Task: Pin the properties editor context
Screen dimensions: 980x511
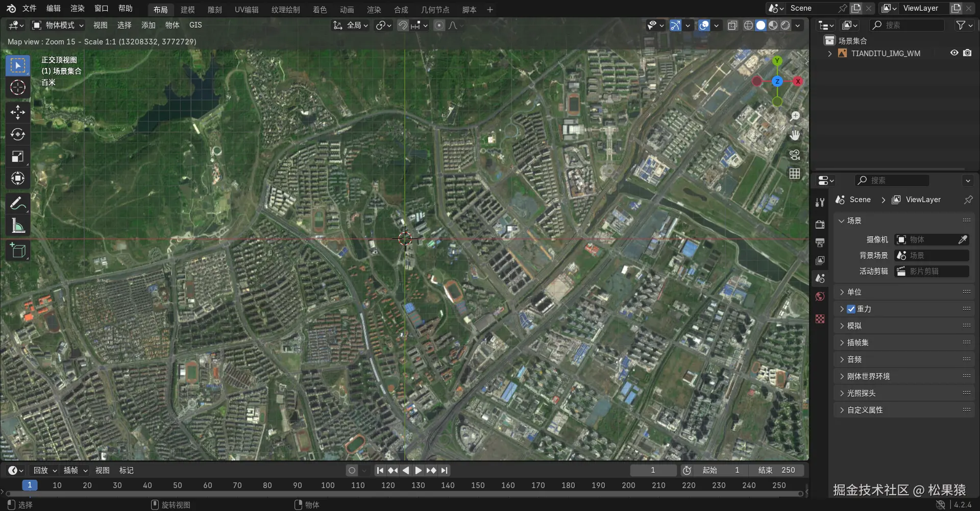Action: 968,200
